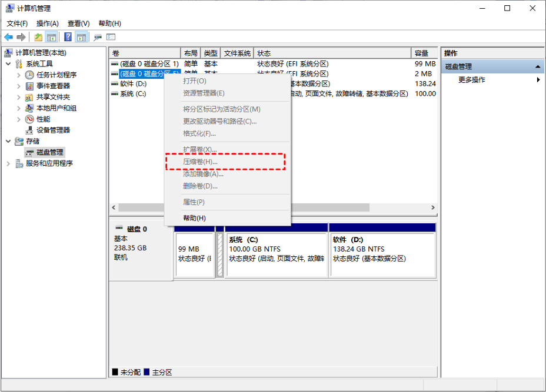Click the Up one level folder icon
Image resolution: width=546 pixels, height=392 pixels.
38,37
